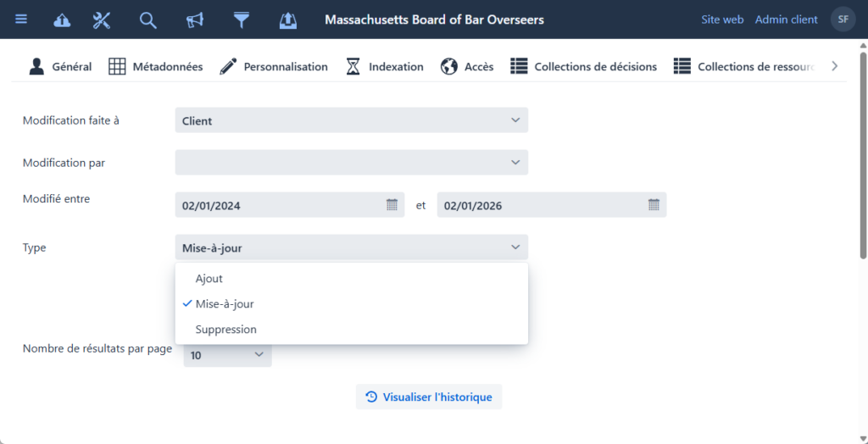Click the cloud upload icon
This screenshot has width=868, height=444.
click(62, 19)
